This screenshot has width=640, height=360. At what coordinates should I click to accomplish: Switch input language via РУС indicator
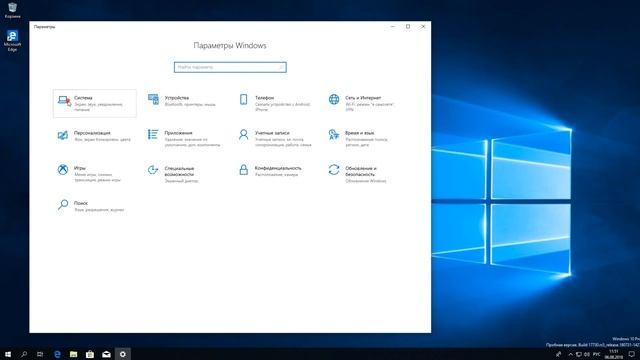597,354
